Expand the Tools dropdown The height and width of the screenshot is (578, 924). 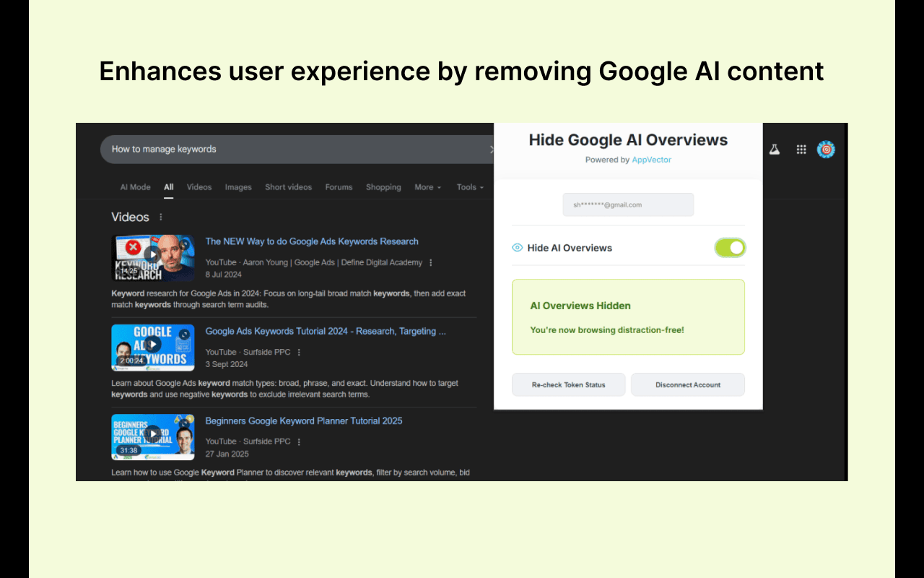tap(470, 187)
